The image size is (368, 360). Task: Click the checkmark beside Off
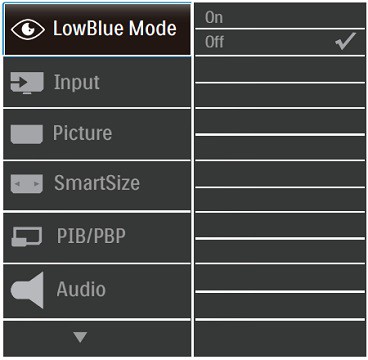point(346,41)
